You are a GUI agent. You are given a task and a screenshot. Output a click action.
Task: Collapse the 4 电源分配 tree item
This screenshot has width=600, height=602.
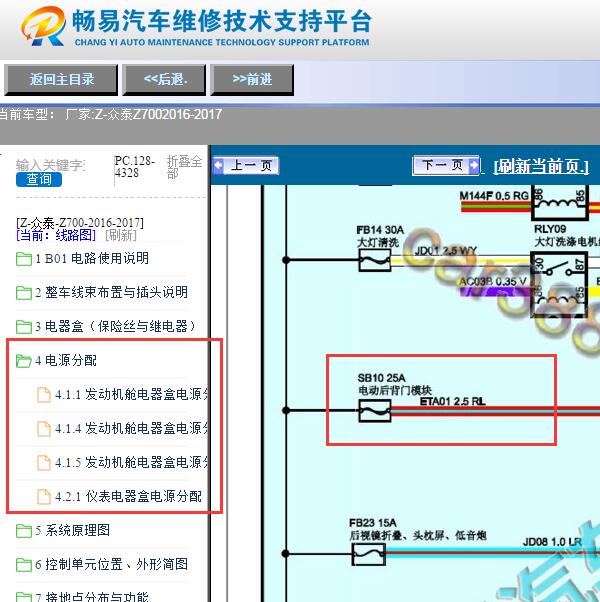pos(66,361)
